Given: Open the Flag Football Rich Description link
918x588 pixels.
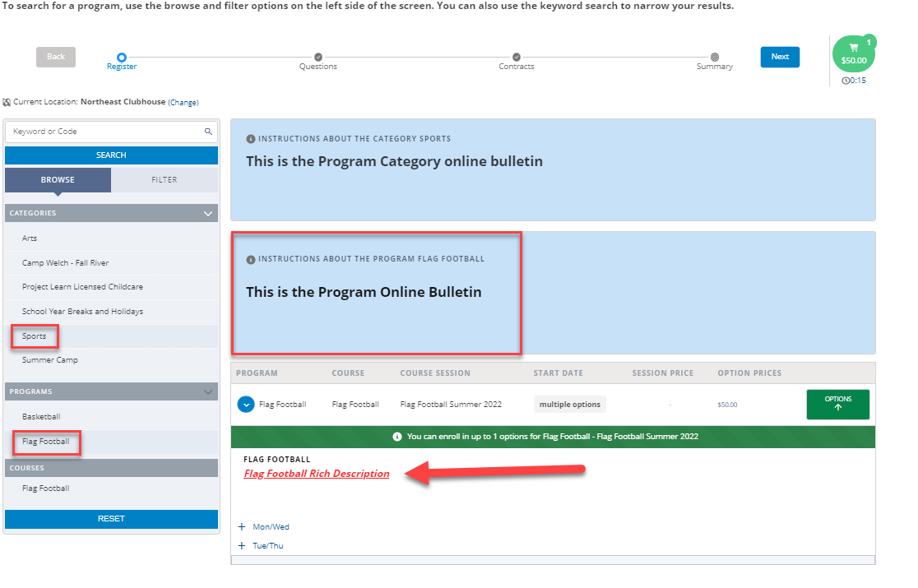Looking at the screenshot, I should click(x=316, y=474).
